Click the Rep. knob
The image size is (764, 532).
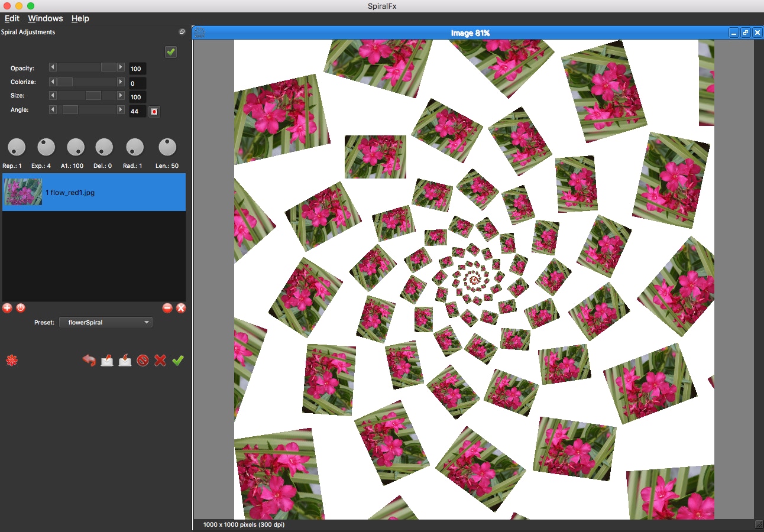17,147
